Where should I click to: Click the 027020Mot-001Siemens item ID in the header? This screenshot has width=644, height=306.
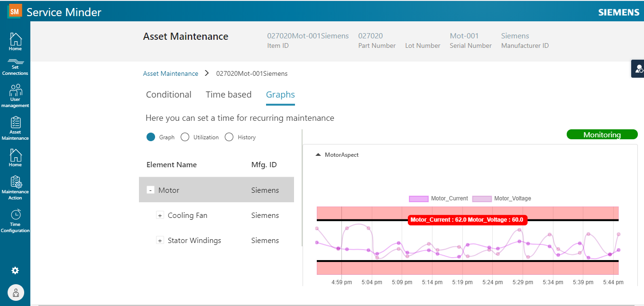[308, 36]
